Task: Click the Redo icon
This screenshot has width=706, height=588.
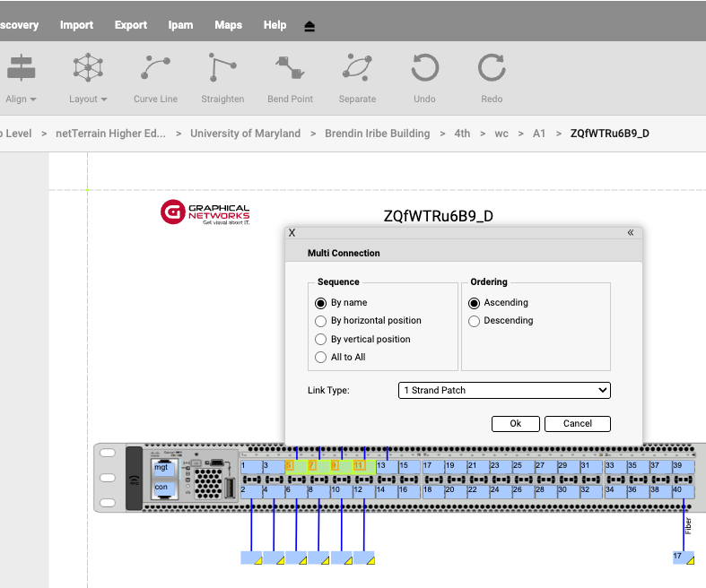Action: [x=492, y=68]
